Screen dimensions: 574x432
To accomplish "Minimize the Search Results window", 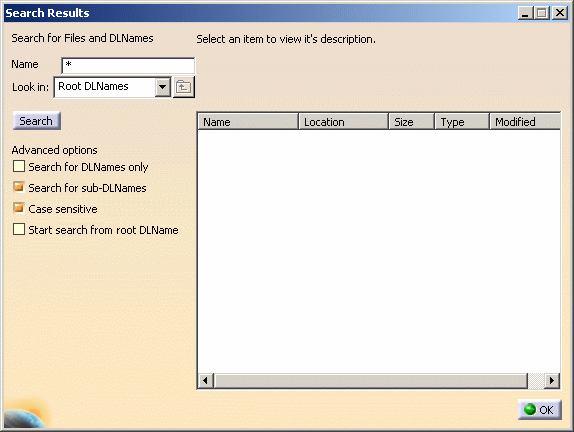I will click(x=525, y=13).
